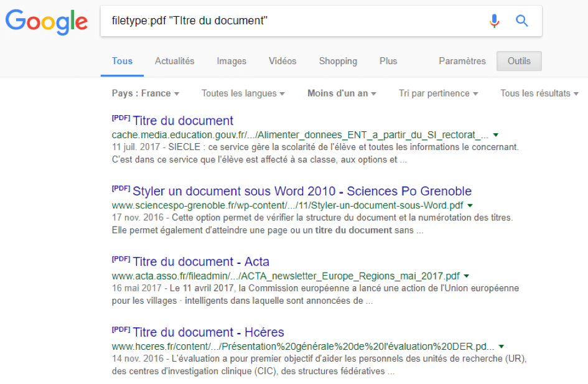Open the Toutes les langues dropdown
This screenshot has width=588, height=384.
pyautogui.click(x=243, y=93)
